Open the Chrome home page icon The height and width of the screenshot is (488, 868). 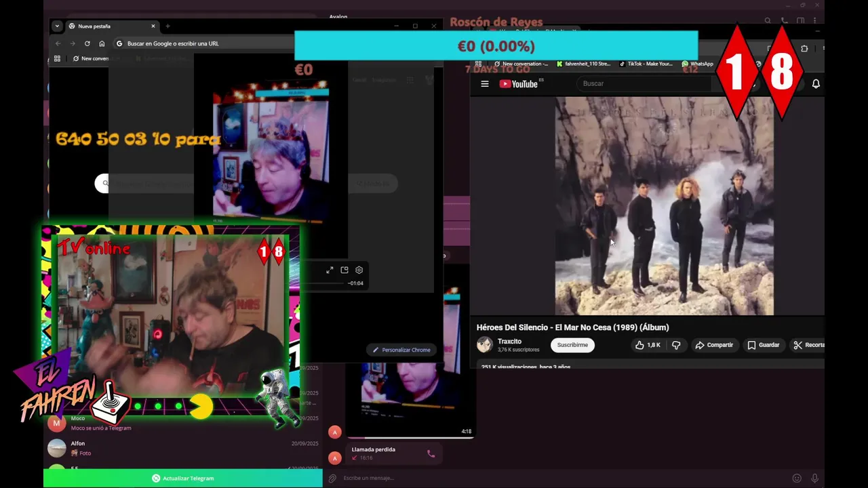click(x=102, y=43)
